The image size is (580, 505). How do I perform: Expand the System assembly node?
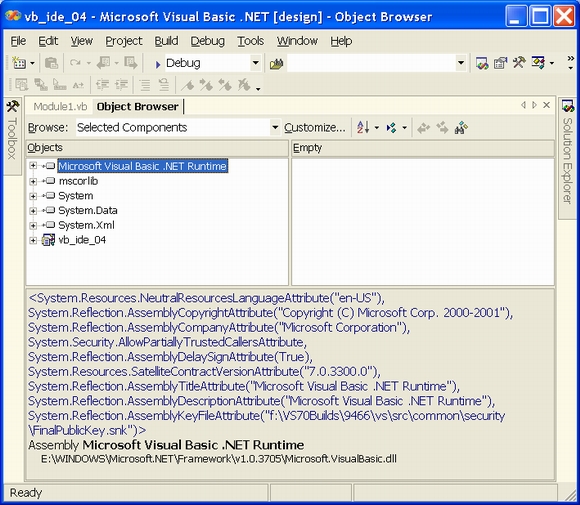click(x=33, y=196)
